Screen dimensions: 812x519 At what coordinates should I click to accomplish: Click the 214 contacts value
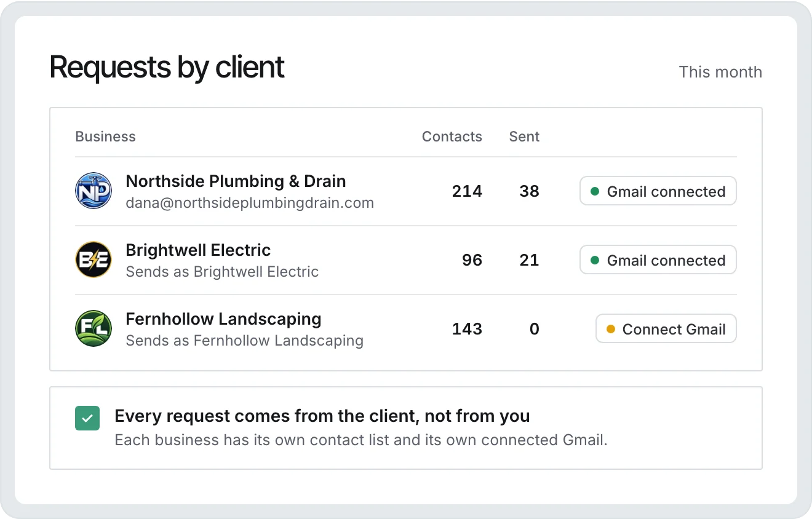(x=467, y=191)
